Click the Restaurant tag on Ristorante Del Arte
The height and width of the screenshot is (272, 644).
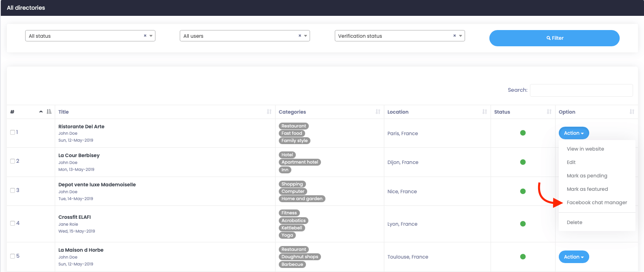coord(294,126)
